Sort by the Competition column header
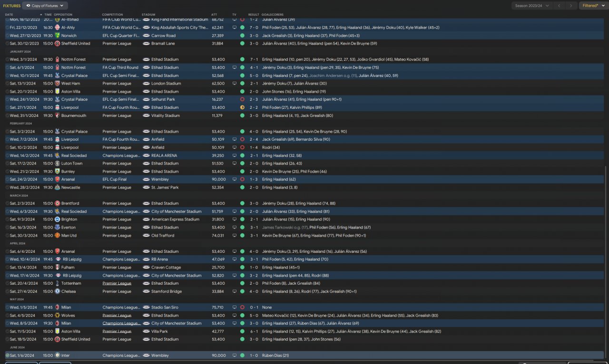Viewport: 609px width, 364px height. [112, 15]
